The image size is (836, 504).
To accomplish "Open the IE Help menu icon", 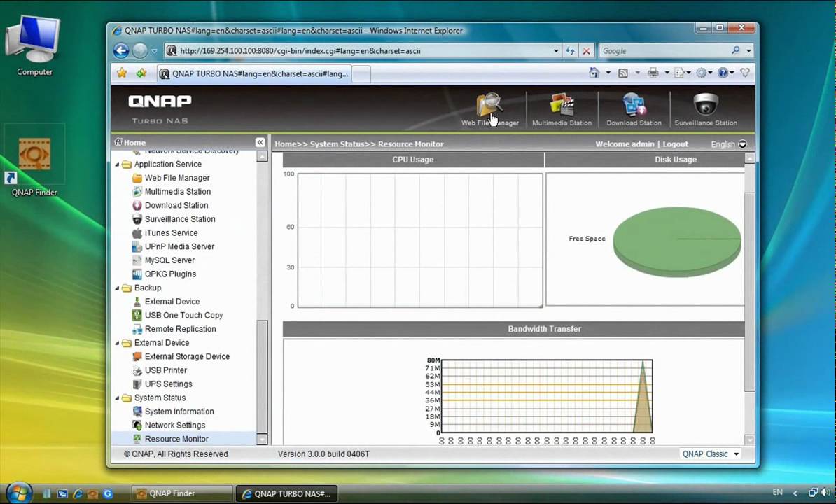I will 725,73.
